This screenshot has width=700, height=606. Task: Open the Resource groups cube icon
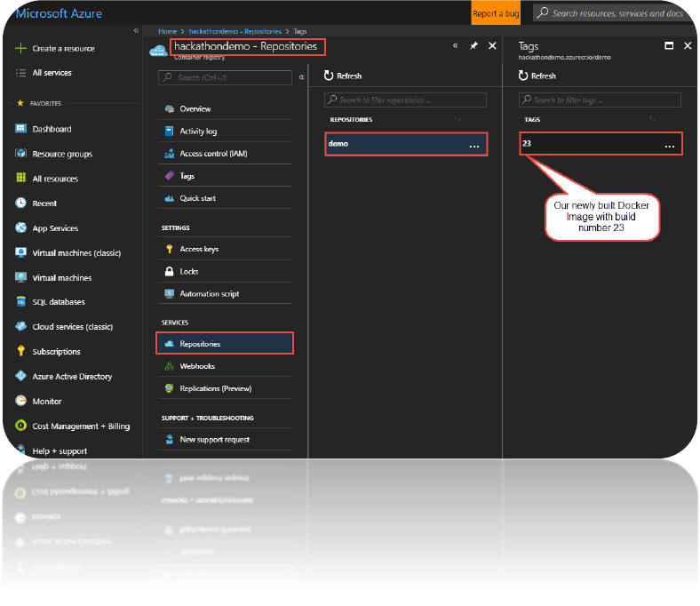click(x=20, y=153)
